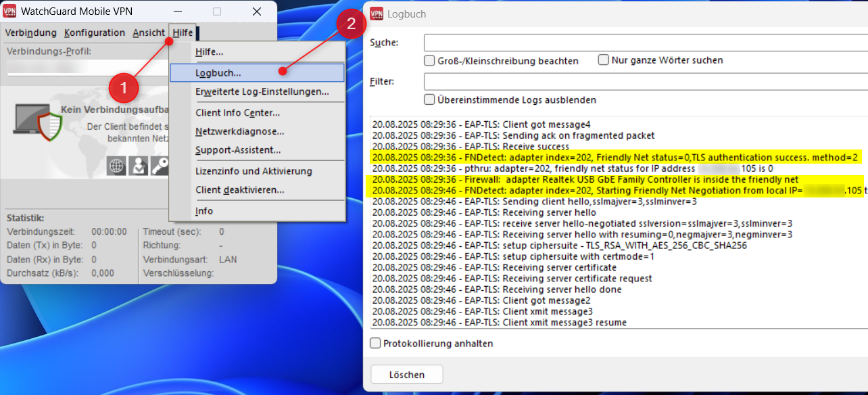Launch 'Netzwerkdiagnose...' from the menu

point(257,131)
